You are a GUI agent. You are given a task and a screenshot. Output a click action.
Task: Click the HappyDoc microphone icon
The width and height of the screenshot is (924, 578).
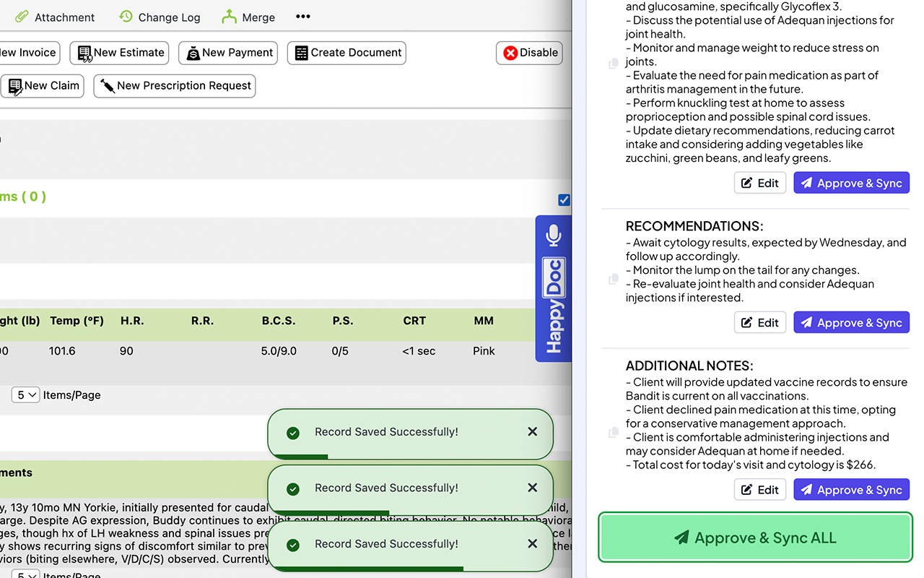point(553,233)
